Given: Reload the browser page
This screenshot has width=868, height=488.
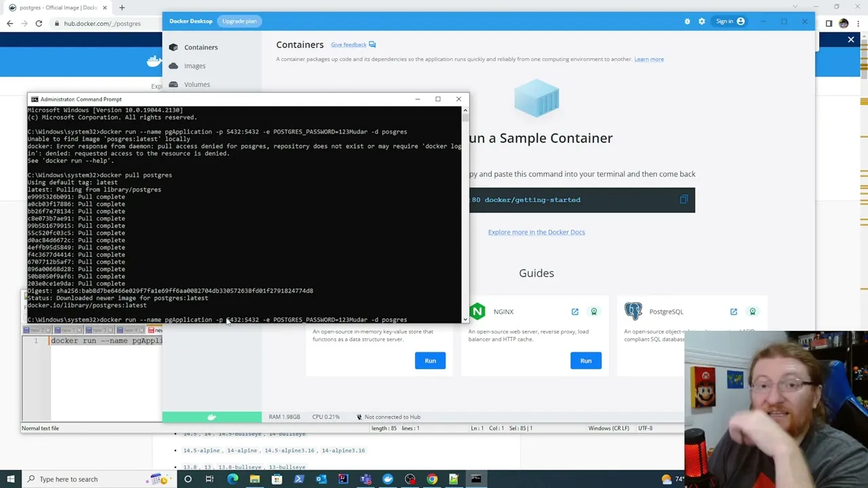Looking at the screenshot, I should [x=39, y=24].
